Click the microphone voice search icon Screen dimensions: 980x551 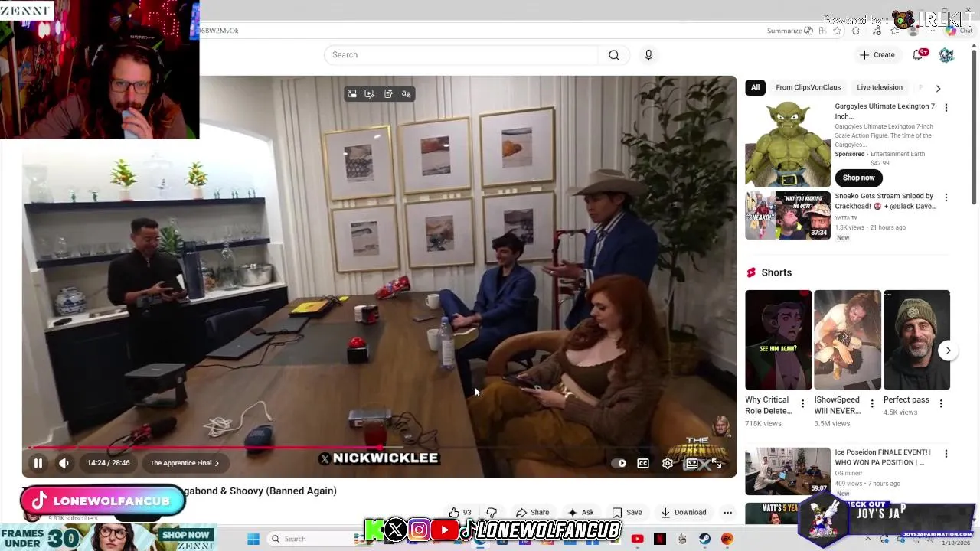[x=648, y=55]
